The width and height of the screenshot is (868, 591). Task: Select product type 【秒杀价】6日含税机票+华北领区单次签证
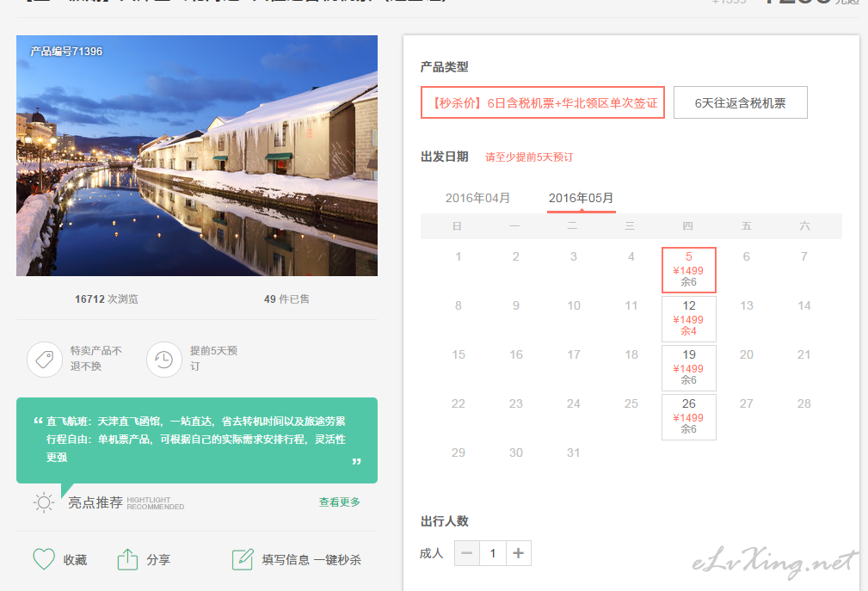(543, 102)
